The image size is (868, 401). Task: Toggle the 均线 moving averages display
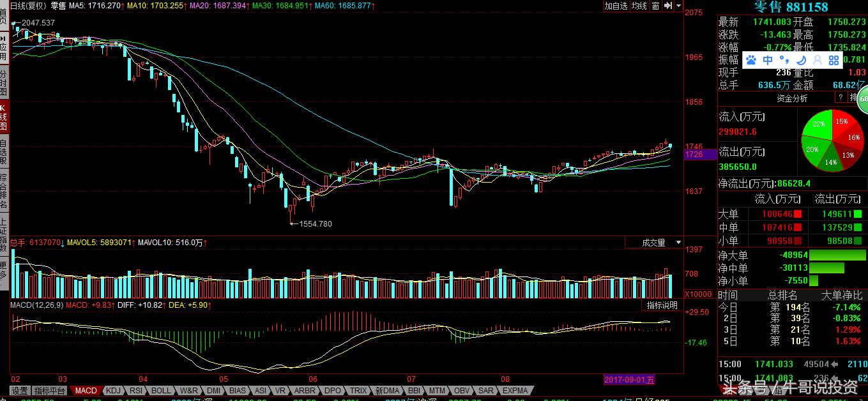tap(639, 6)
